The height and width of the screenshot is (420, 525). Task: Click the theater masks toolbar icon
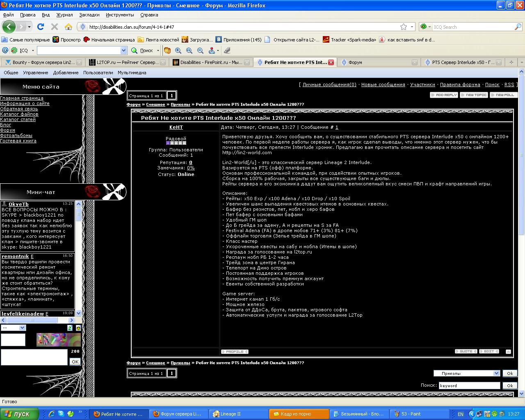pos(167,50)
